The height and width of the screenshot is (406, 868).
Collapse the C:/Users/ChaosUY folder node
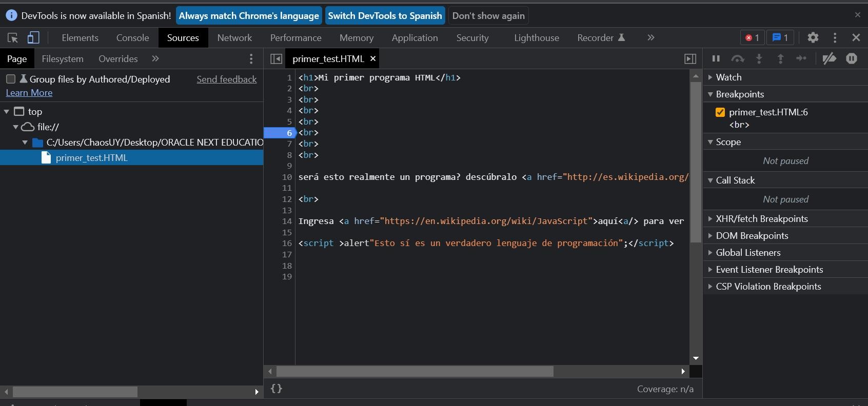click(25, 142)
